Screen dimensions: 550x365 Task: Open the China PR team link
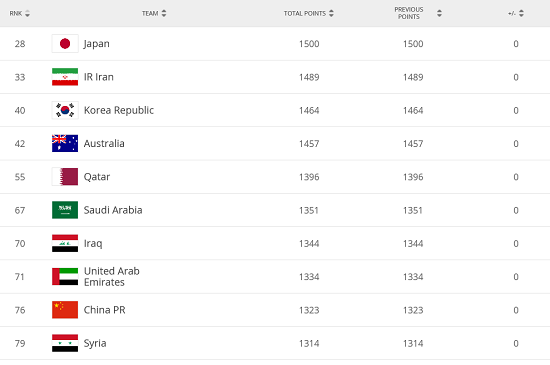point(105,310)
